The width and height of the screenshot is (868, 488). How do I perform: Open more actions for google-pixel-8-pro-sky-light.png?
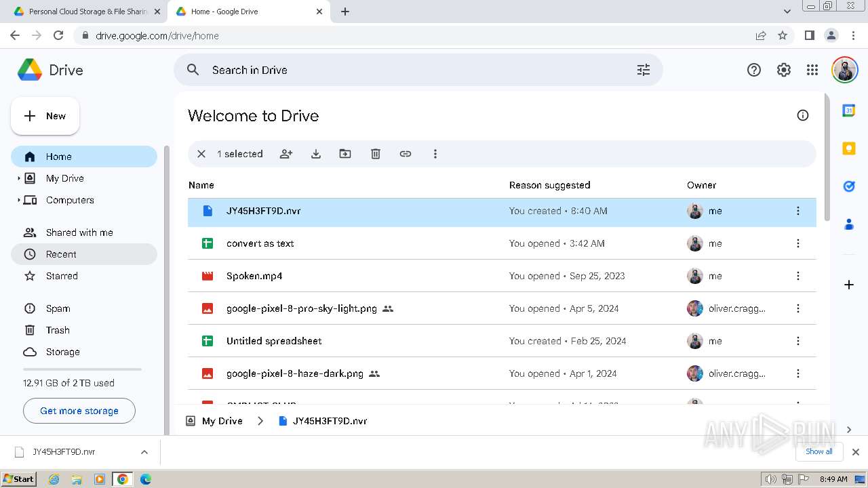click(798, 308)
